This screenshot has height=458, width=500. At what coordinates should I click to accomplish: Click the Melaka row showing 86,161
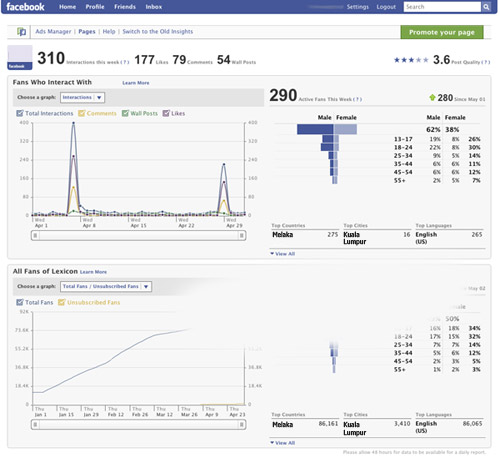(305, 424)
